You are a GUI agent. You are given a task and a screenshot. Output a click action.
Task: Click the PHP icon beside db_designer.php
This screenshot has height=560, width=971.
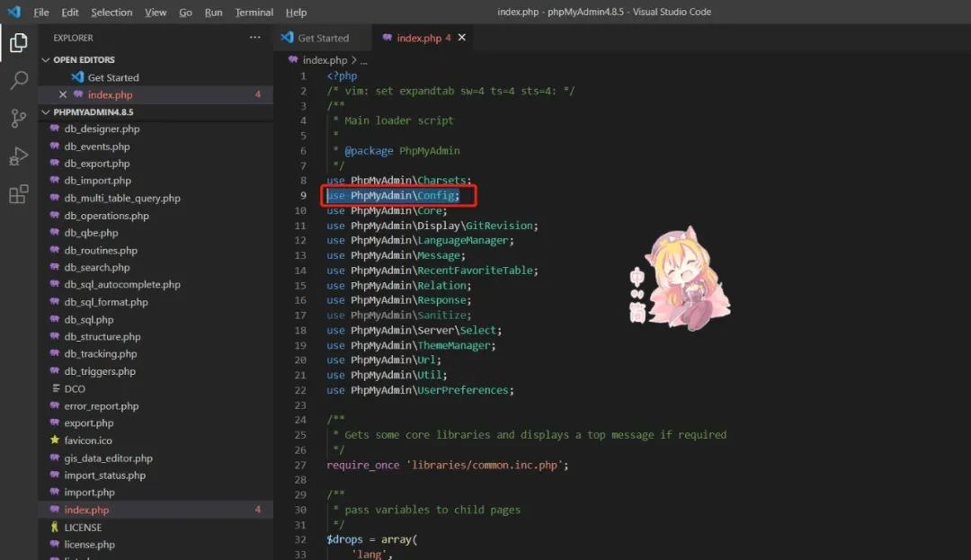[55, 129]
